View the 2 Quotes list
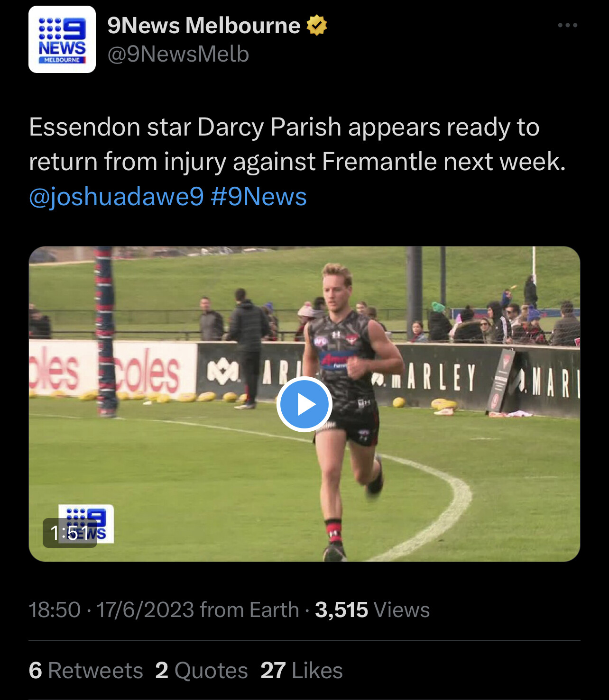The image size is (609, 700). tap(202, 670)
